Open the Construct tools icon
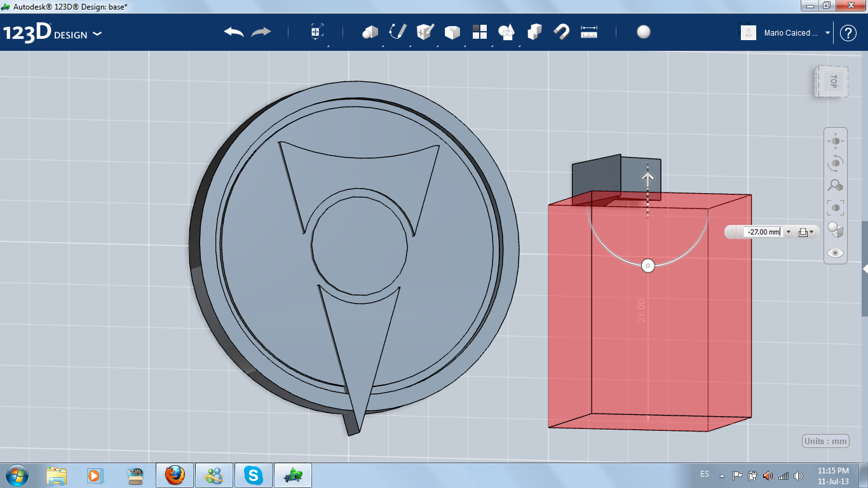The image size is (868, 488). click(x=424, y=32)
